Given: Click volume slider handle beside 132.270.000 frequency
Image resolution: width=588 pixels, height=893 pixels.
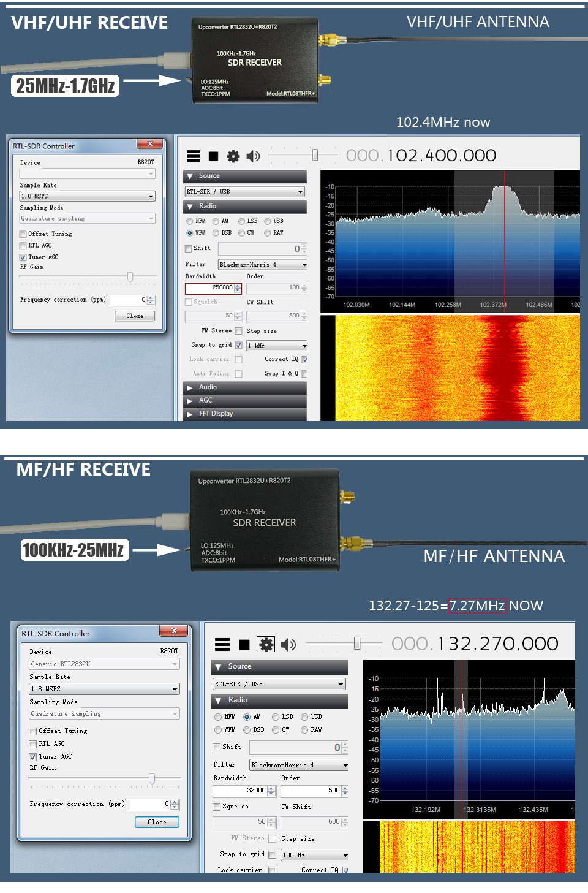Looking at the screenshot, I should pyautogui.click(x=357, y=643).
